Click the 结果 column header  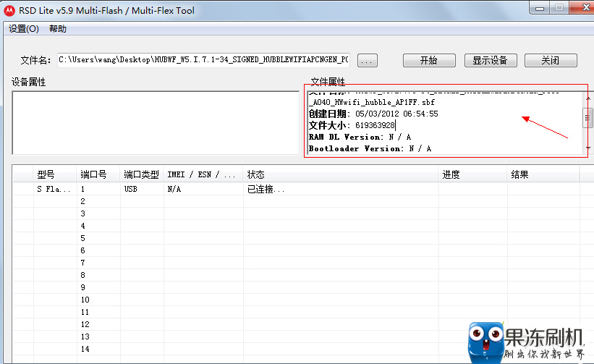pyautogui.click(x=519, y=174)
